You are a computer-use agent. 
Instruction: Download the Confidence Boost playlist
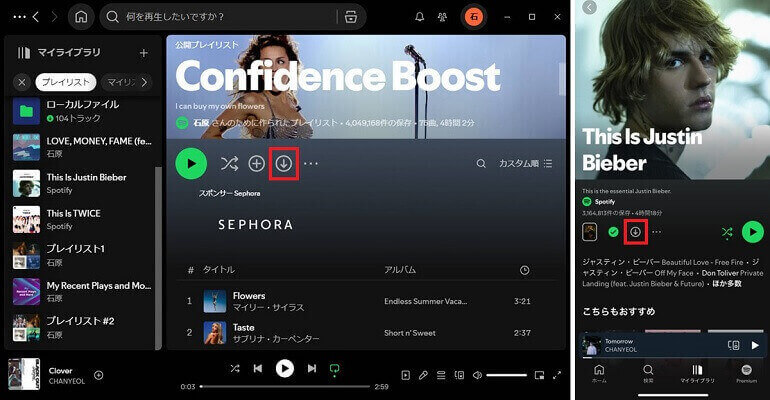[284, 163]
